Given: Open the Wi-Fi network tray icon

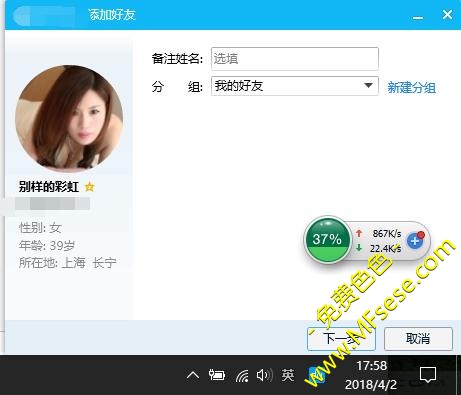Looking at the screenshot, I should 242,376.
